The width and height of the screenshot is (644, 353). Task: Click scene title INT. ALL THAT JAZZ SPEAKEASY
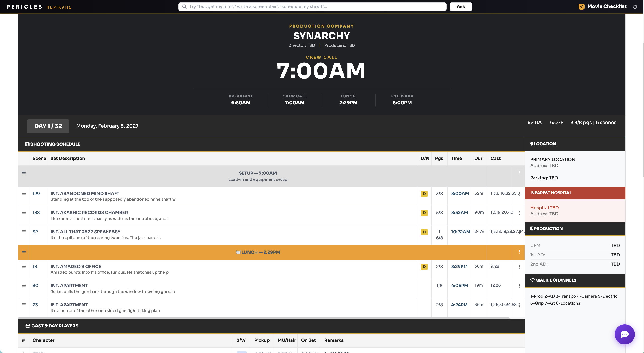[x=85, y=232]
